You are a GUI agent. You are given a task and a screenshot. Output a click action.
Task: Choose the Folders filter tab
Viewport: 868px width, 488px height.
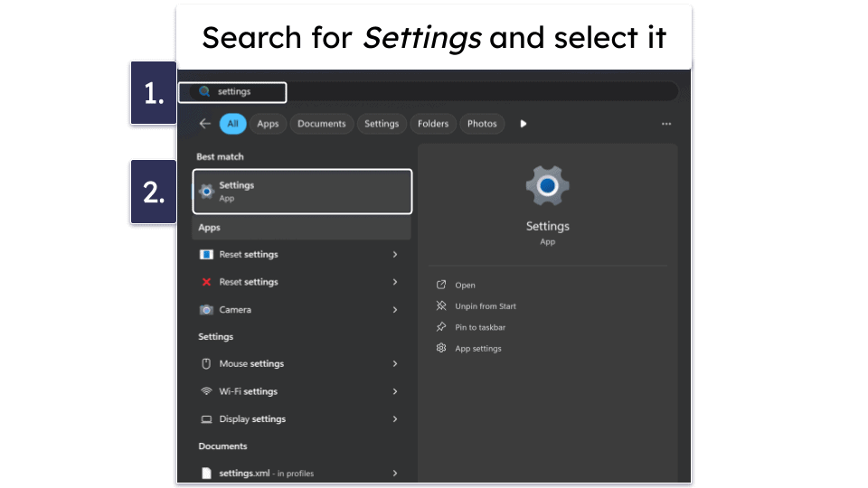(x=433, y=124)
